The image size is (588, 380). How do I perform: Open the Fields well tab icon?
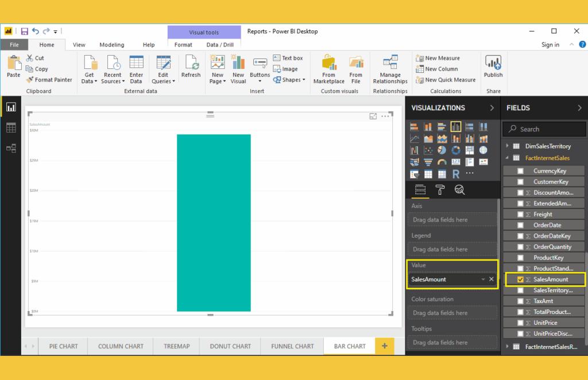(x=420, y=190)
